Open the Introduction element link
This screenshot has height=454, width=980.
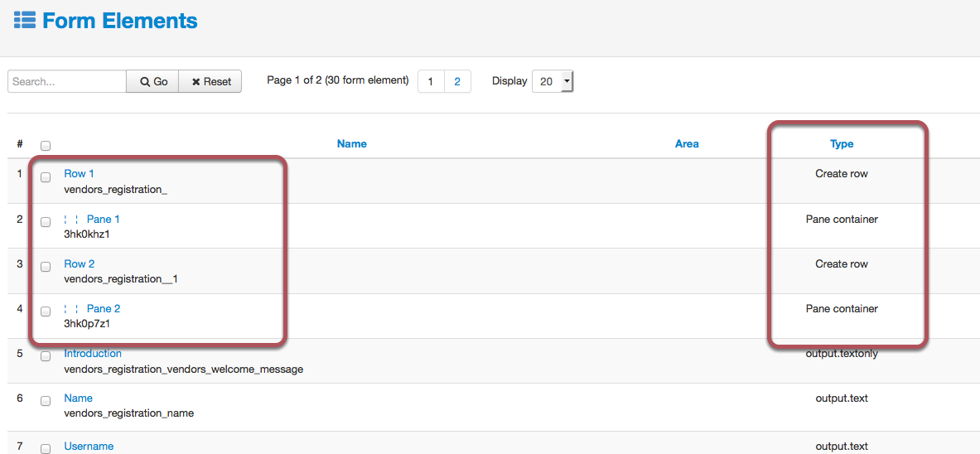click(93, 353)
